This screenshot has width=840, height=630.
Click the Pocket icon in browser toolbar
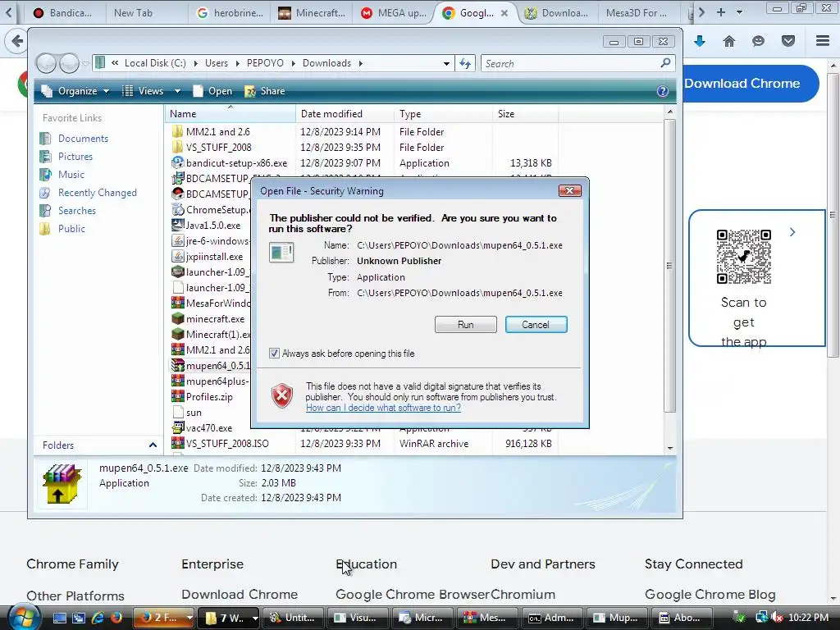point(788,41)
